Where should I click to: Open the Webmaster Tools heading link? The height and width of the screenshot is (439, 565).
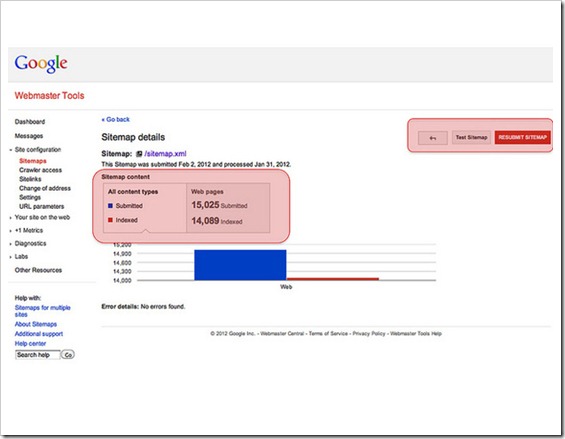49,96
